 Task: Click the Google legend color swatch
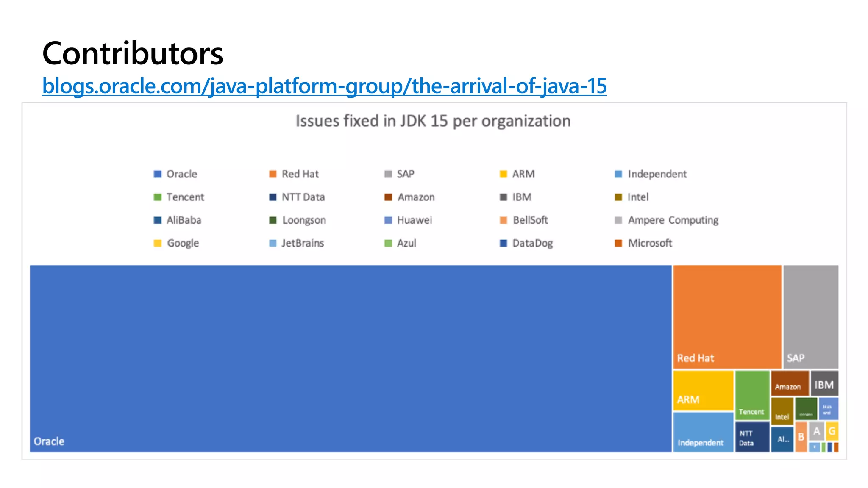pos(158,243)
